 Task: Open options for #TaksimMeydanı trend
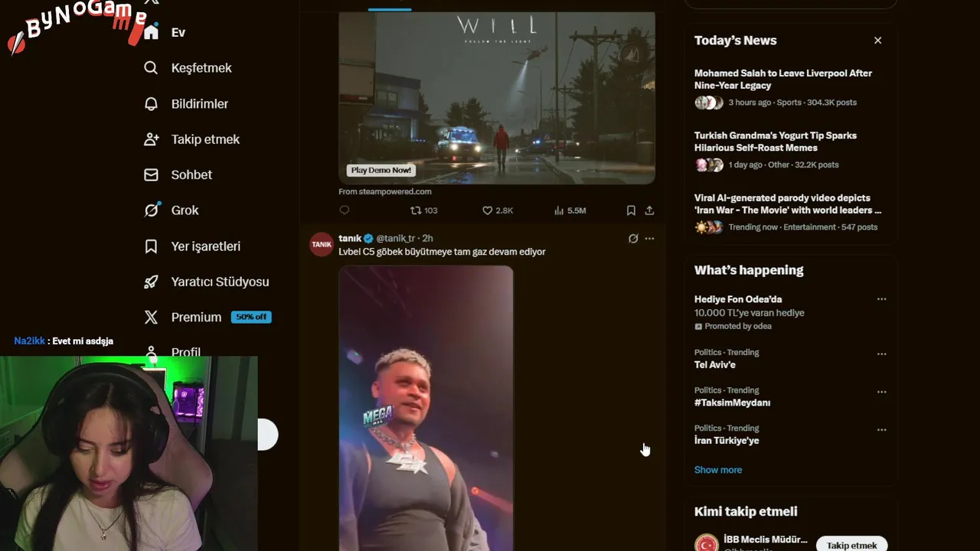point(881,392)
